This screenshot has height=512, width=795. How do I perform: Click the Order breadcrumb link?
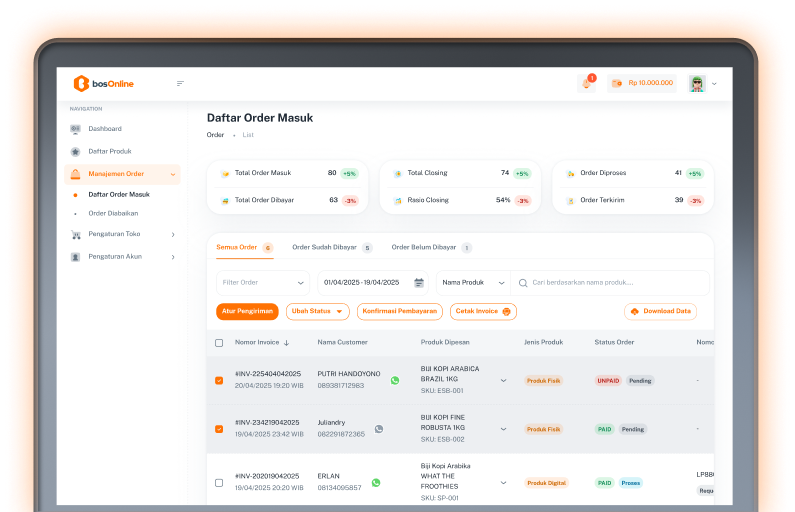point(215,135)
